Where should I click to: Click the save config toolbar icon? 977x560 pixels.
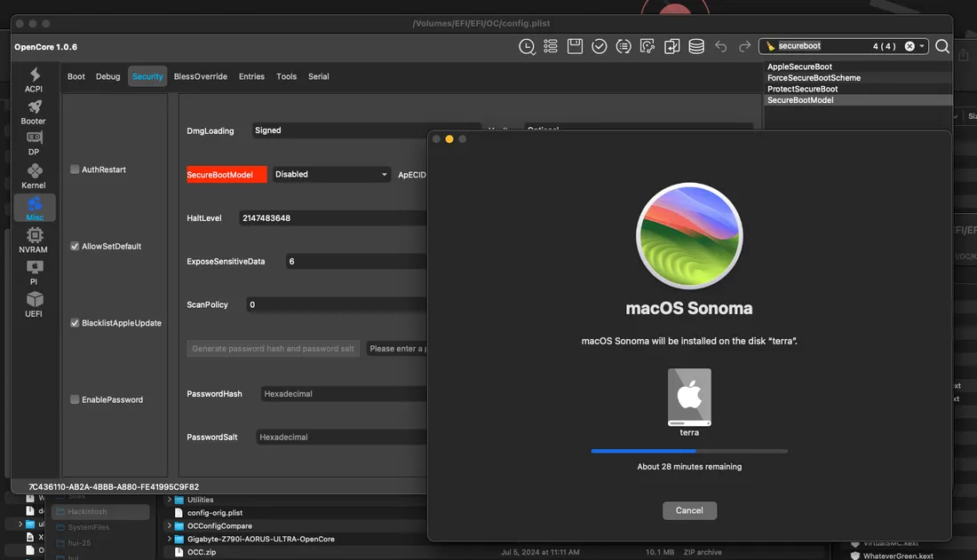(x=575, y=45)
